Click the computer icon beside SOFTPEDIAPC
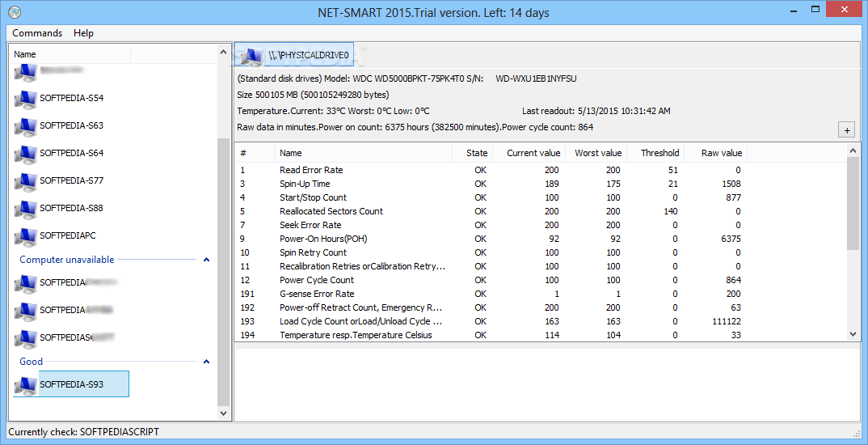The height and width of the screenshot is (445, 868). tap(26, 236)
